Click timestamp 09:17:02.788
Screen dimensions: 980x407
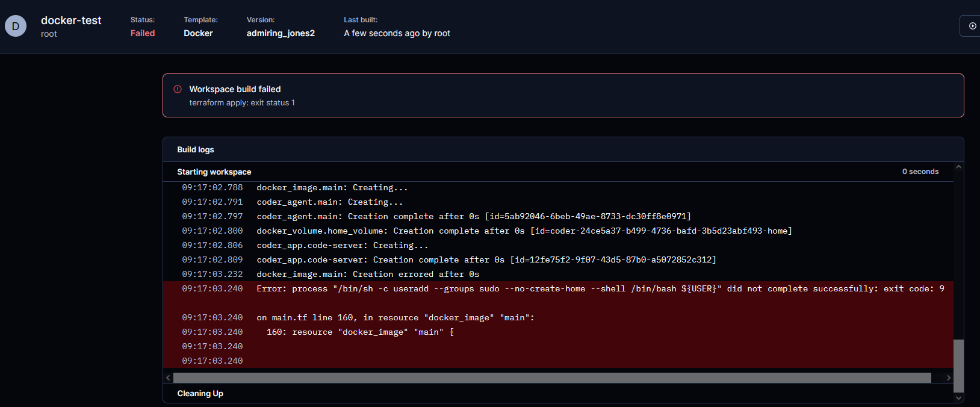pos(212,188)
